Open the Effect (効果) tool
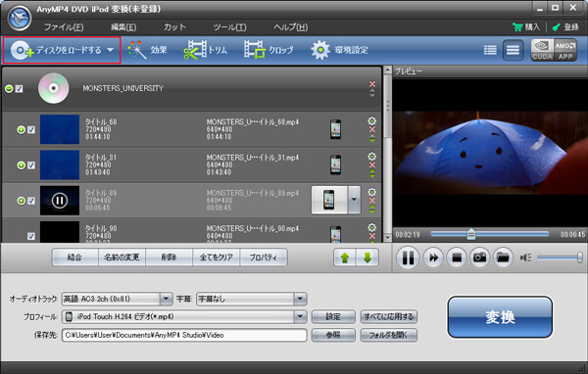The height and width of the screenshot is (374, 588). [x=147, y=50]
